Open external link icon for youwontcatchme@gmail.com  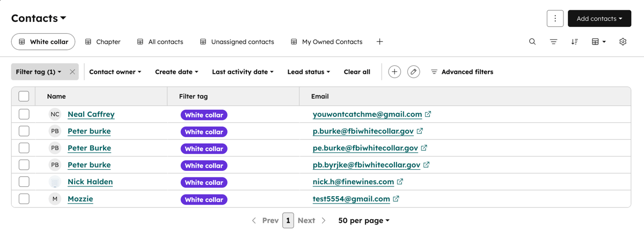(428, 114)
